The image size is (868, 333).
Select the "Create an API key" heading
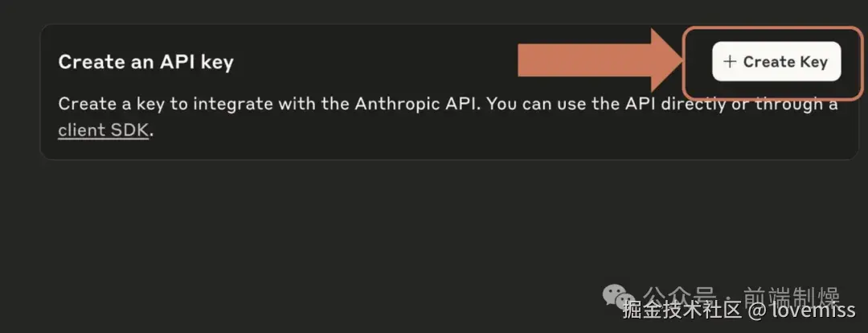coord(145,62)
